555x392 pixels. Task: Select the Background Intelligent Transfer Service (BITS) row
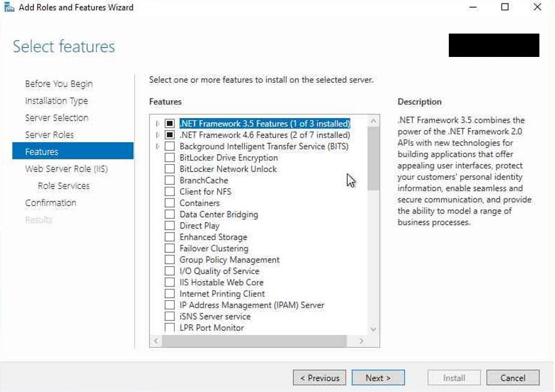tap(264, 146)
